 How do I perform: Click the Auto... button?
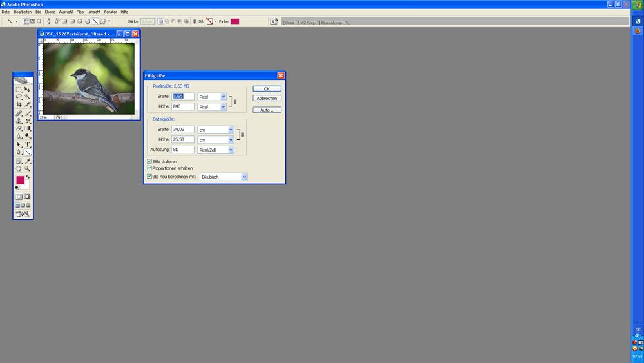click(267, 110)
